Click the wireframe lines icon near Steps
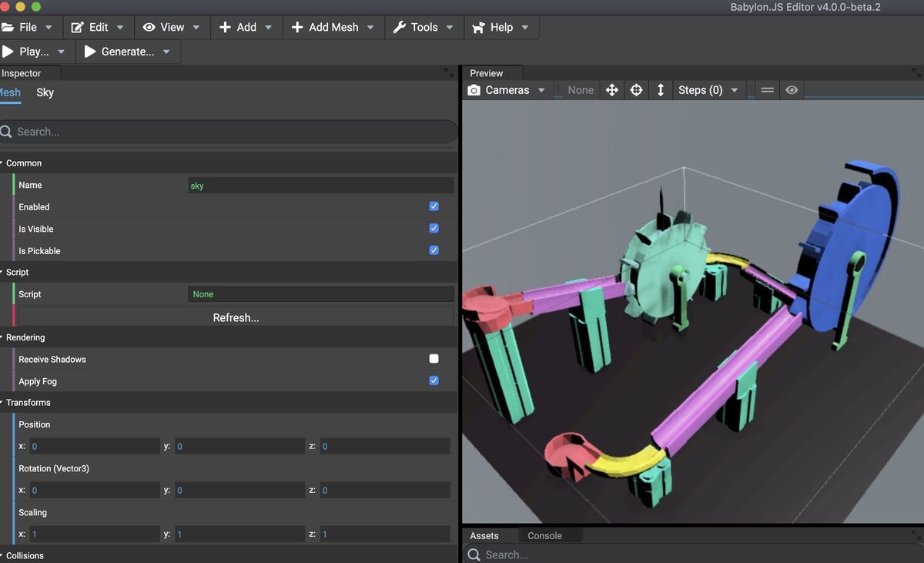The image size is (924, 563). coord(767,89)
